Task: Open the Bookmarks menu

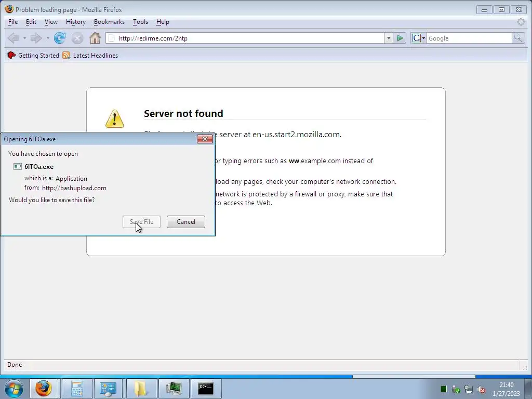Action: 109,22
